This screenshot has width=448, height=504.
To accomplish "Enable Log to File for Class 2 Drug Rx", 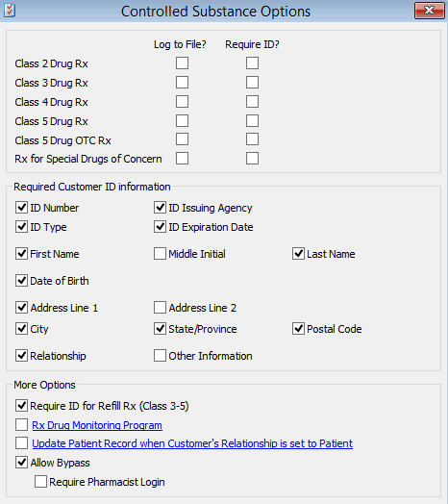I will point(182,63).
